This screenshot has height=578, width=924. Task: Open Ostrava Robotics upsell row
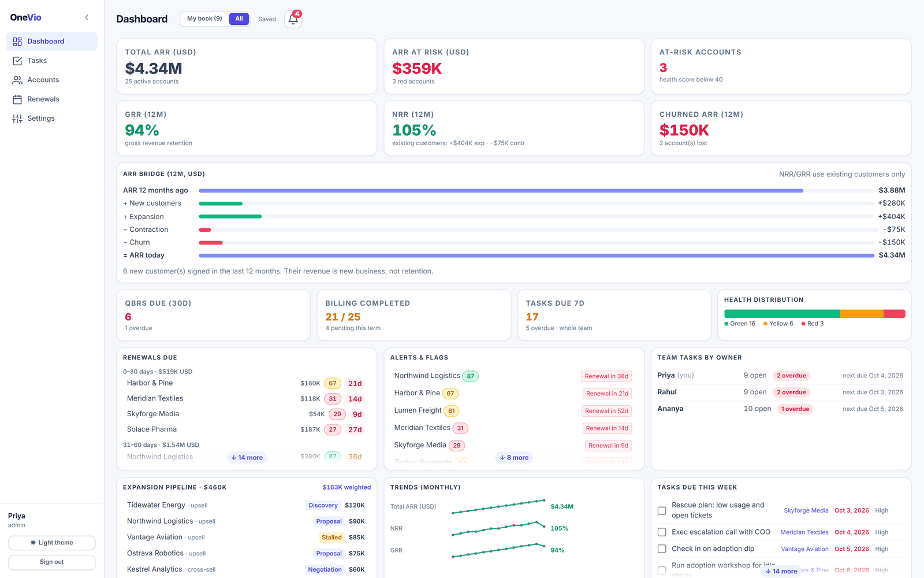coord(247,553)
